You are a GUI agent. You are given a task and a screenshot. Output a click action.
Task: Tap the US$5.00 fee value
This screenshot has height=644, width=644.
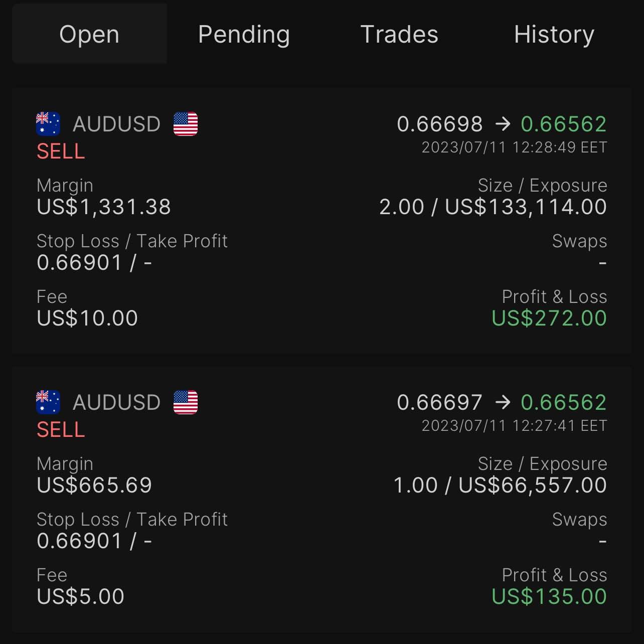pyautogui.click(x=81, y=597)
